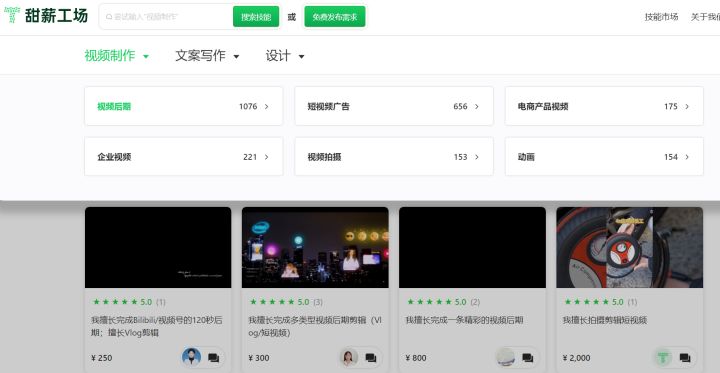Expand the 设计 dropdown arrow
This screenshot has width=720, height=373.
click(x=302, y=57)
